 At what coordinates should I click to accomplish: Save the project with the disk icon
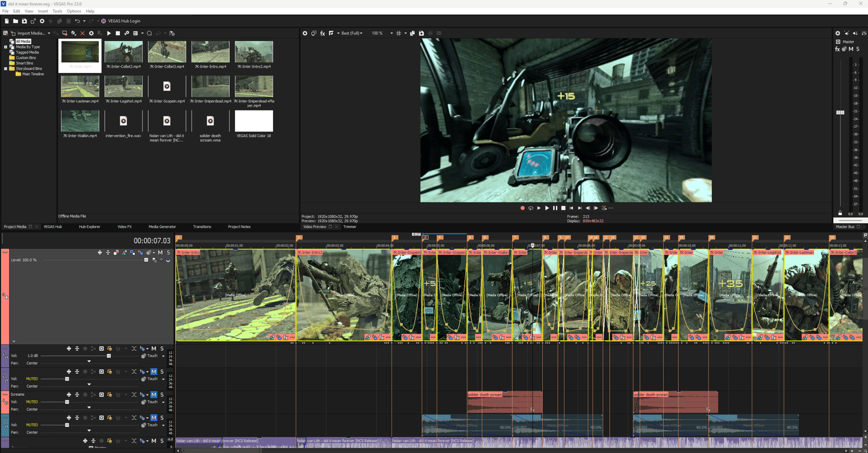tap(24, 21)
